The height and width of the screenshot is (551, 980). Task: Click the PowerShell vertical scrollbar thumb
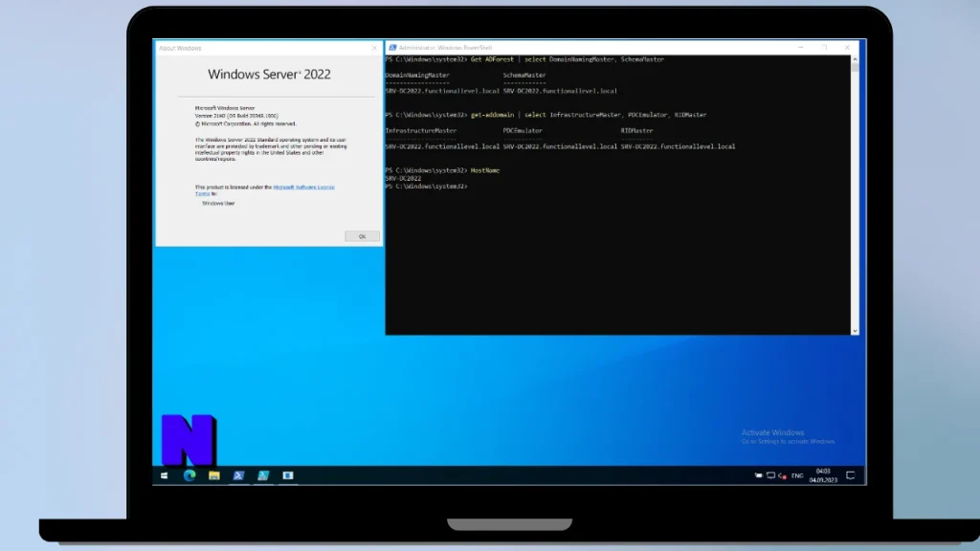point(855,68)
